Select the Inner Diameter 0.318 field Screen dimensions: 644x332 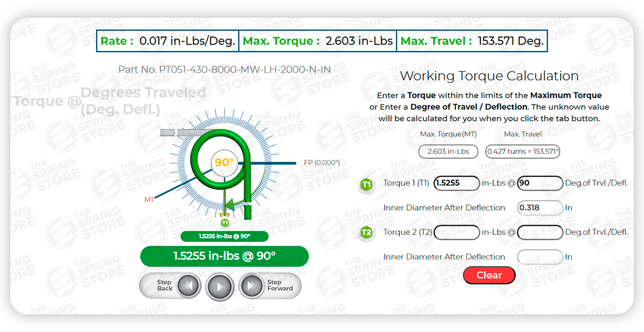(540, 208)
